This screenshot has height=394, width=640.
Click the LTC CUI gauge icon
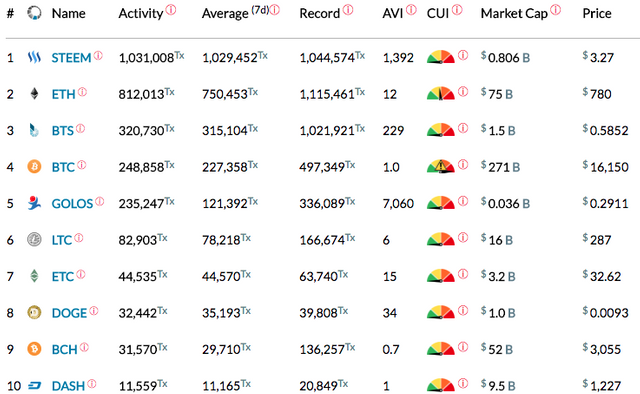pos(440,239)
